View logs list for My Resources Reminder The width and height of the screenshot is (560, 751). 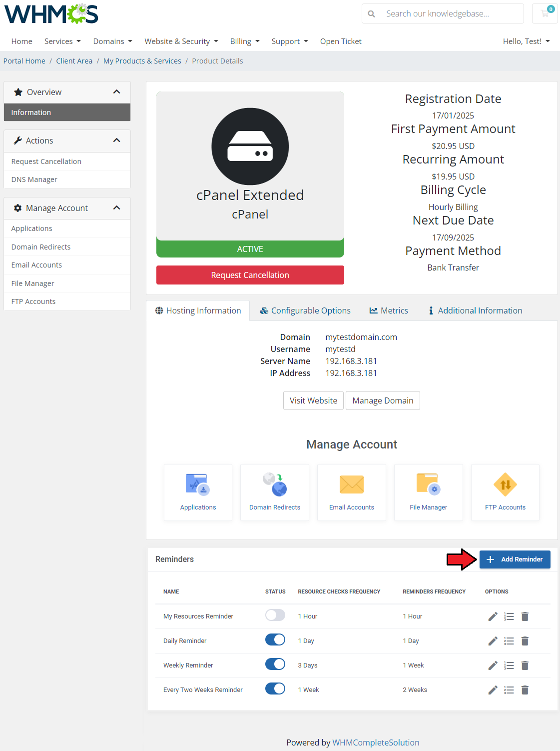click(x=509, y=616)
